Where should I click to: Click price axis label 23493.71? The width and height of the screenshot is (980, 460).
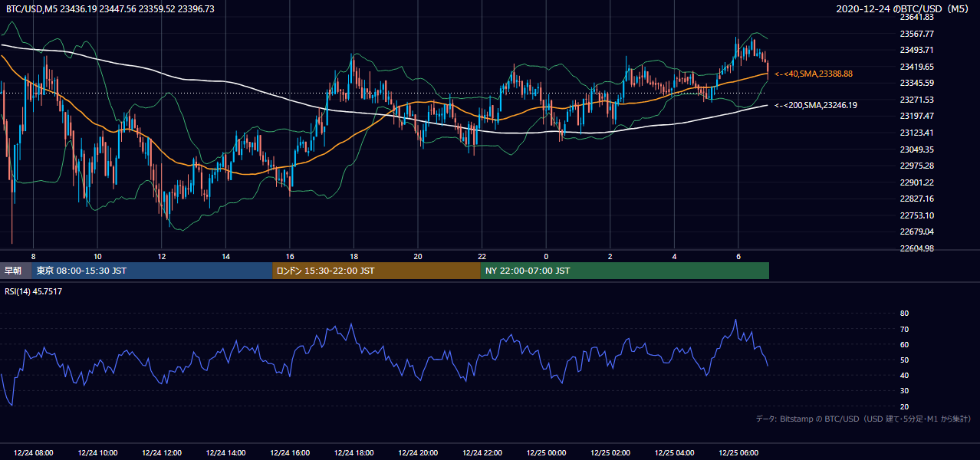(916, 50)
